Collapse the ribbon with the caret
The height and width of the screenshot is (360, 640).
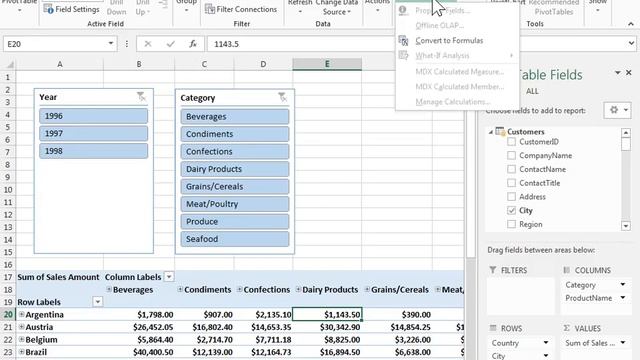[631, 24]
